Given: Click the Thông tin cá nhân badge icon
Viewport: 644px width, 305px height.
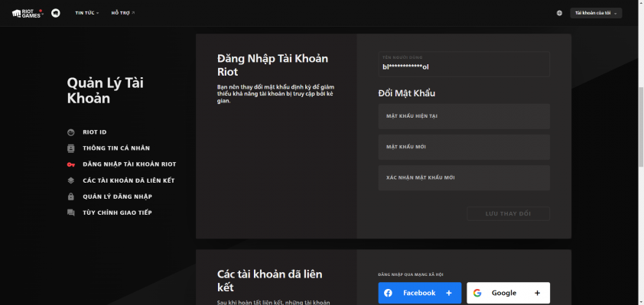Looking at the screenshot, I should click(x=71, y=148).
